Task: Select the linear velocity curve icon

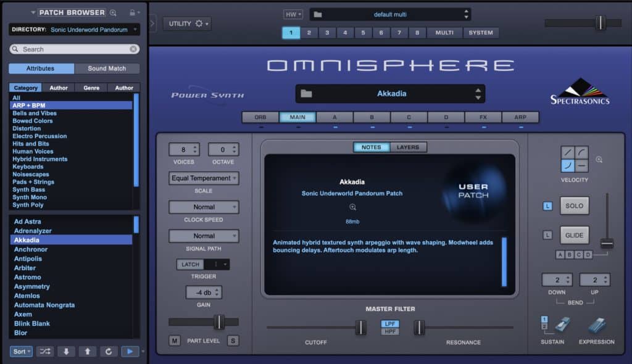Action: point(568,152)
